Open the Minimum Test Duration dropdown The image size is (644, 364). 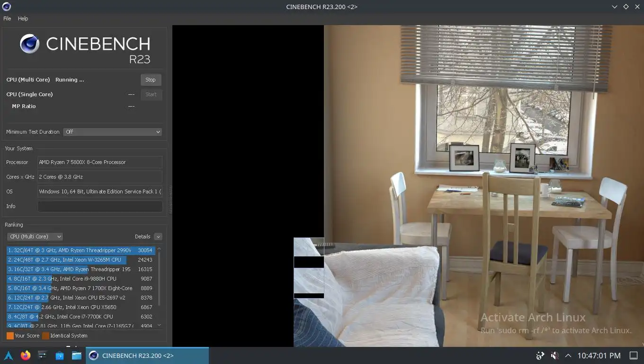click(112, 132)
